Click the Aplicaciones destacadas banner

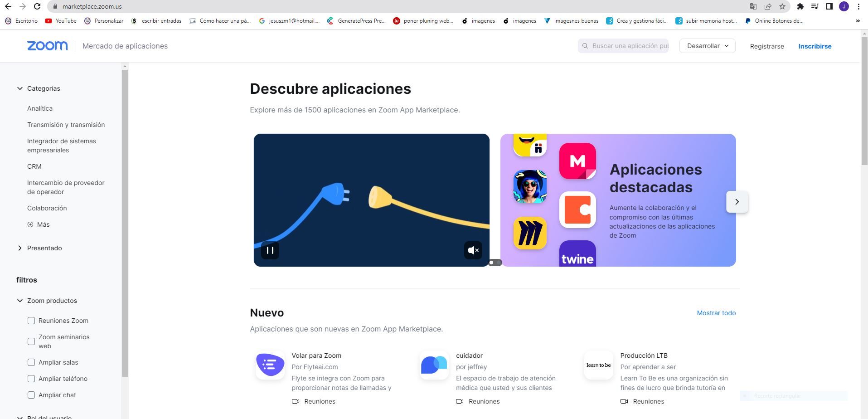pyautogui.click(x=618, y=200)
